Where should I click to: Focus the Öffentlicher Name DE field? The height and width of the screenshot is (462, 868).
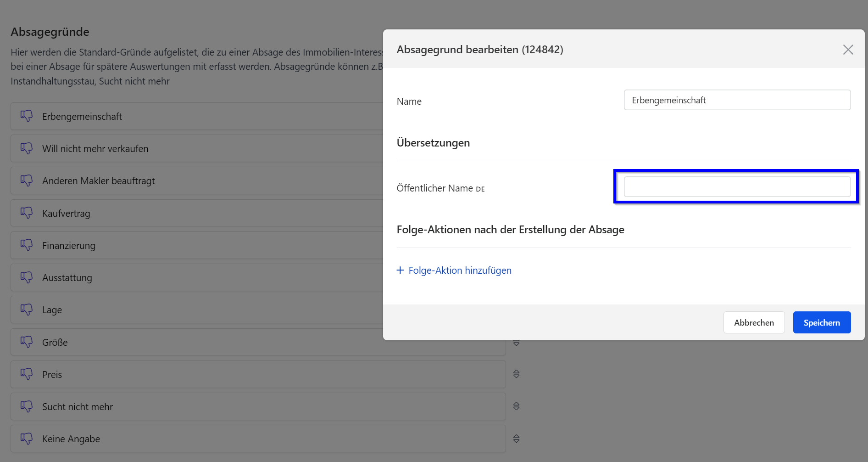click(737, 187)
